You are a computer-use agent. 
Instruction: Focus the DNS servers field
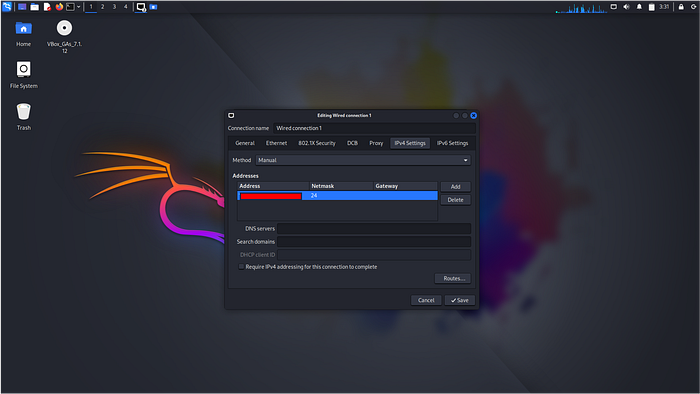click(374, 229)
